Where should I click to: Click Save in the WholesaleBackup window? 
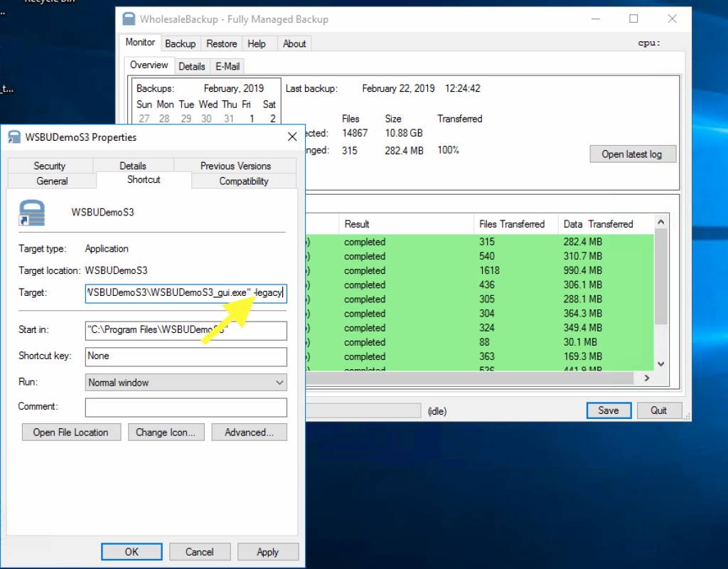(x=609, y=410)
